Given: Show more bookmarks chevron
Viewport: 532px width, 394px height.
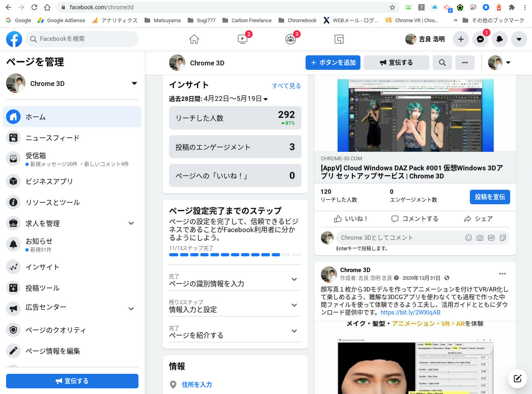Looking at the screenshot, I should tap(455, 20).
